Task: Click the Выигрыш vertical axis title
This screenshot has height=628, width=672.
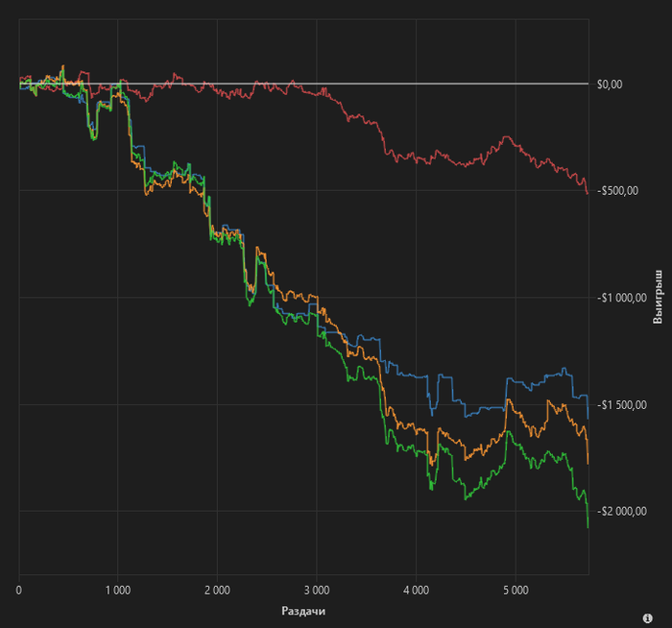Action: coord(658,297)
